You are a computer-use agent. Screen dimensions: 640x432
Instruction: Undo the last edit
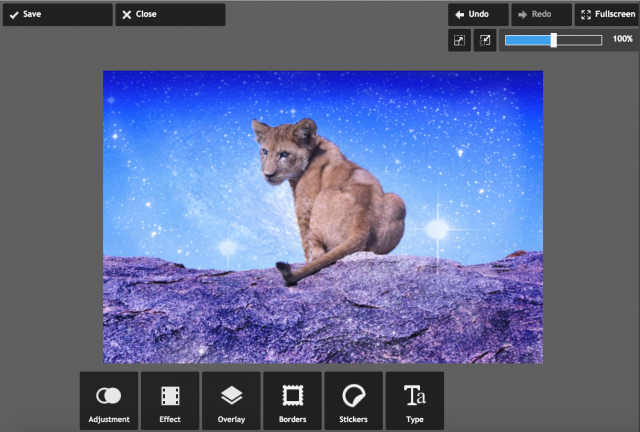click(478, 14)
